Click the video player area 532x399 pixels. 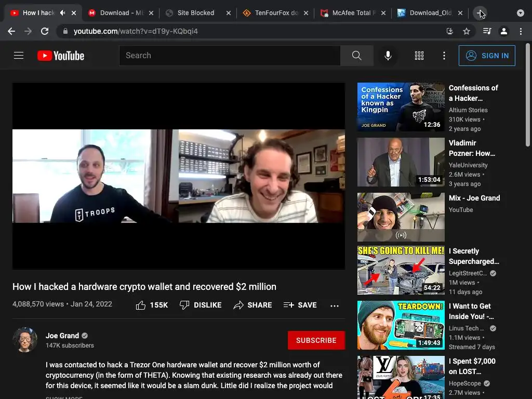click(179, 176)
